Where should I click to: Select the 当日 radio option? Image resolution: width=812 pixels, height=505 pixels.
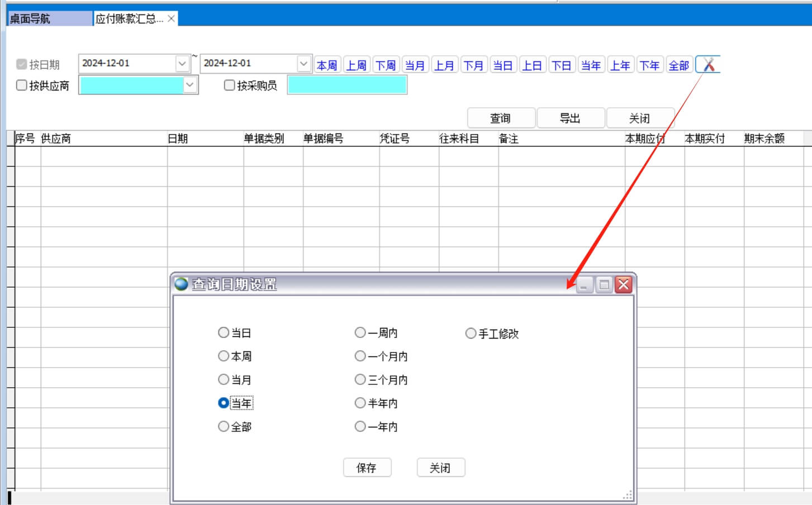[224, 333]
